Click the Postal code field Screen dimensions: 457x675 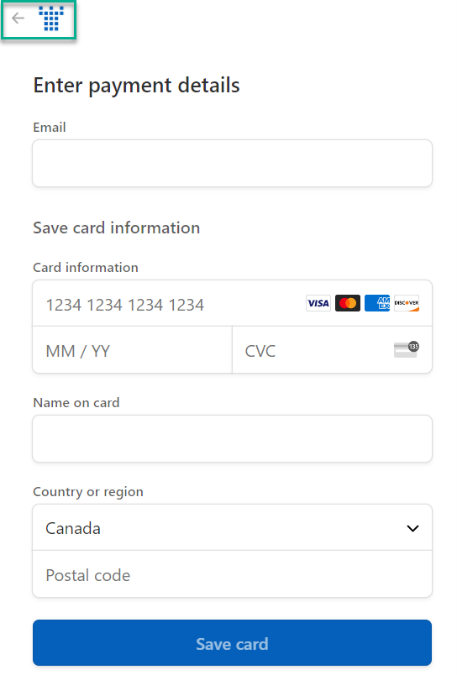click(x=232, y=574)
